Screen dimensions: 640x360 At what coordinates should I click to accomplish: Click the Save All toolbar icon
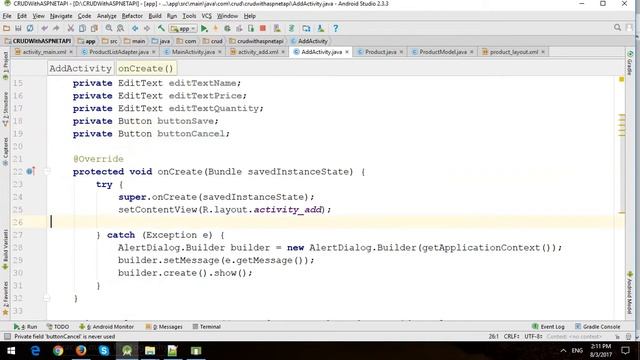[18, 28]
